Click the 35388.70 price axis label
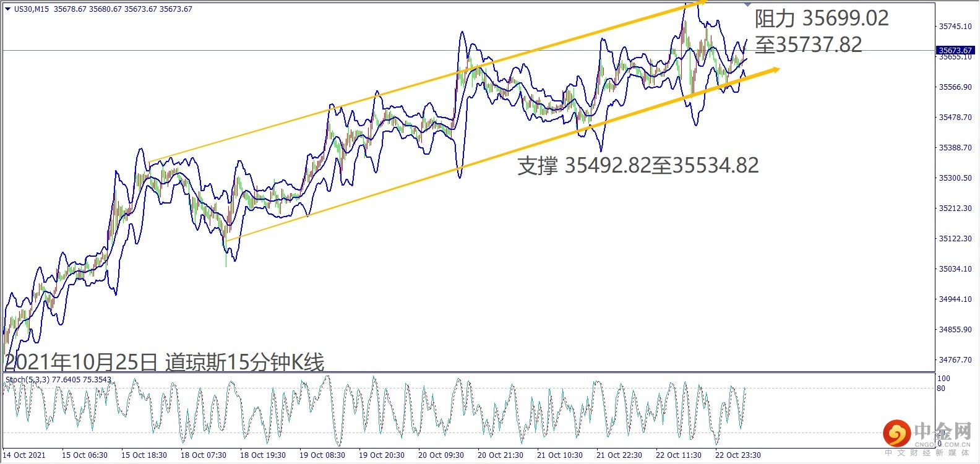This screenshot has height=464, width=980. click(x=955, y=148)
